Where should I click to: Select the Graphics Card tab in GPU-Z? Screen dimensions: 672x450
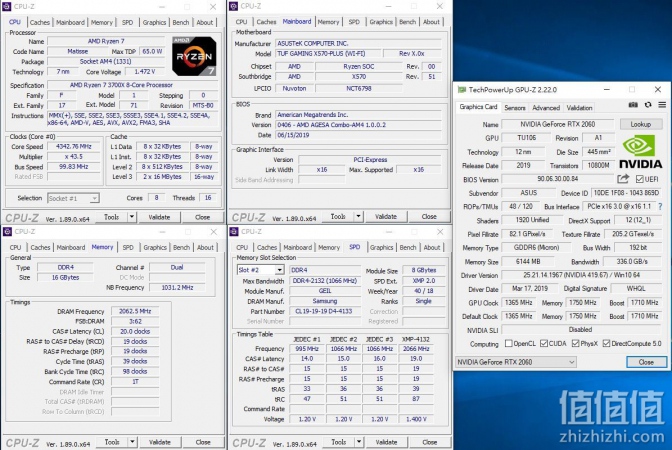pos(478,107)
